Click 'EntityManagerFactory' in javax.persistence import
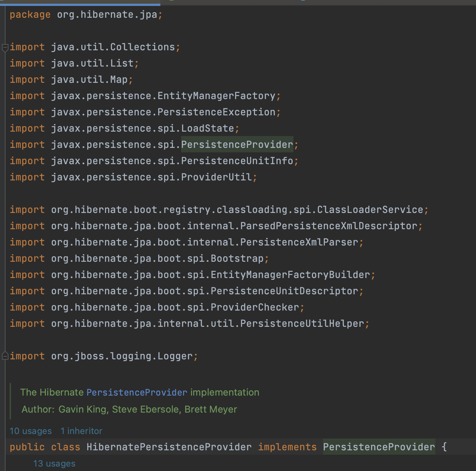Viewport: 476px width, 471px height. 217,96
